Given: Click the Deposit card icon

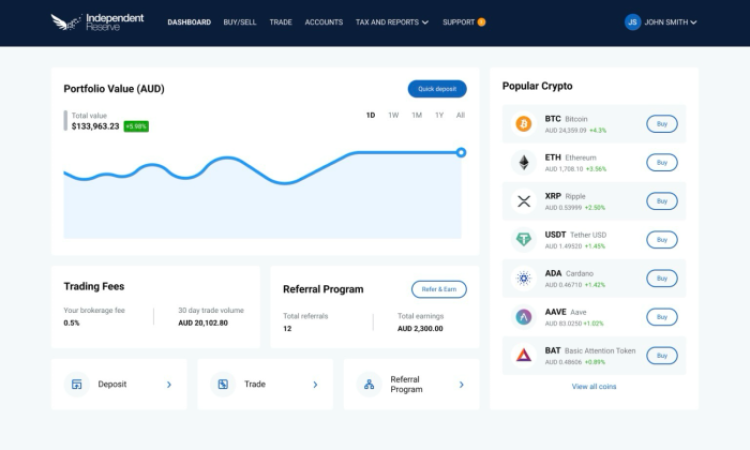Looking at the screenshot, I should [x=77, y=384].
